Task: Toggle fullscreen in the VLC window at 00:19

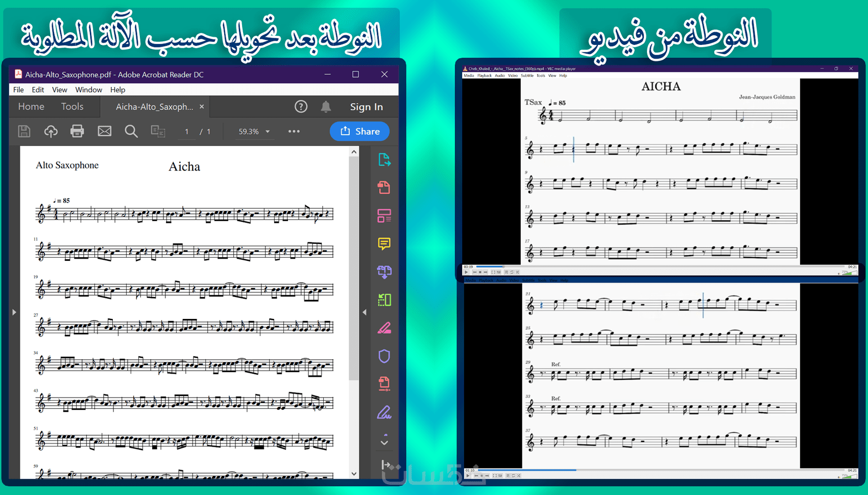Action: [x=493, y=272]
